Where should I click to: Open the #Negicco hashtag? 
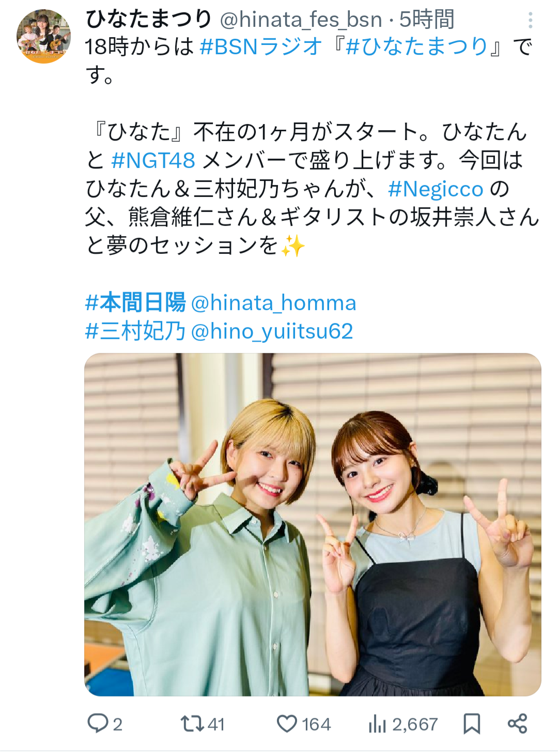point(436,189)
